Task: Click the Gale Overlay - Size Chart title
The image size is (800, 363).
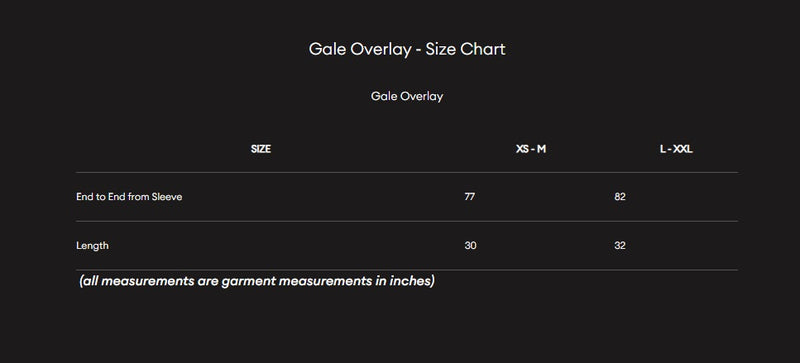Action: tap(407, 50)
